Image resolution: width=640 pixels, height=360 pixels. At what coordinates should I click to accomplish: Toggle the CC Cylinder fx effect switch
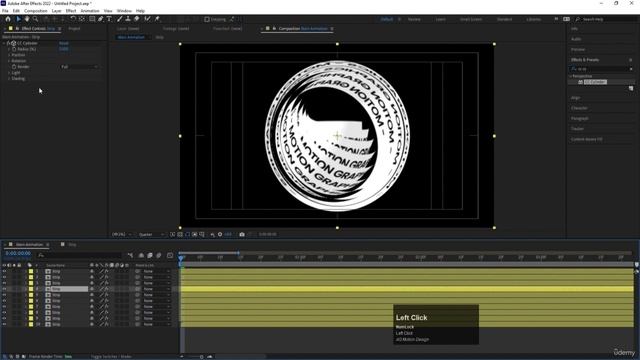click(x=9, y=43)
